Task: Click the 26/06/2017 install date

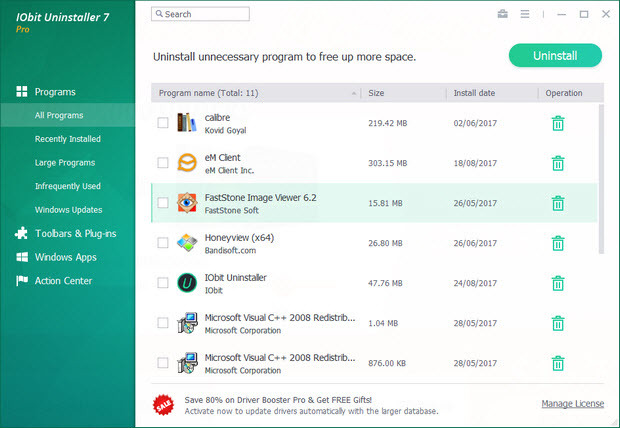Action: point(475,243)
